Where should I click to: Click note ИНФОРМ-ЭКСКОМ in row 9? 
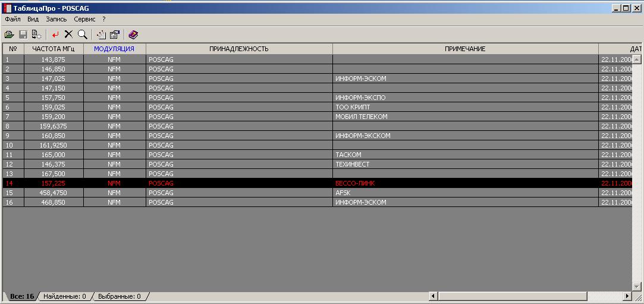tap(363, 136)
